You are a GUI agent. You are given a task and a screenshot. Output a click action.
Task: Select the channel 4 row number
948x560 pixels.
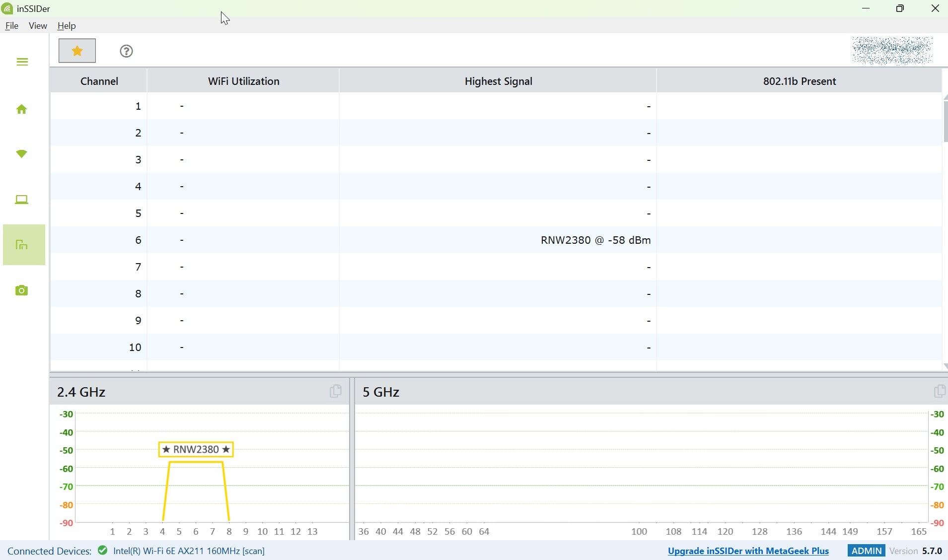tap(138, 186)
